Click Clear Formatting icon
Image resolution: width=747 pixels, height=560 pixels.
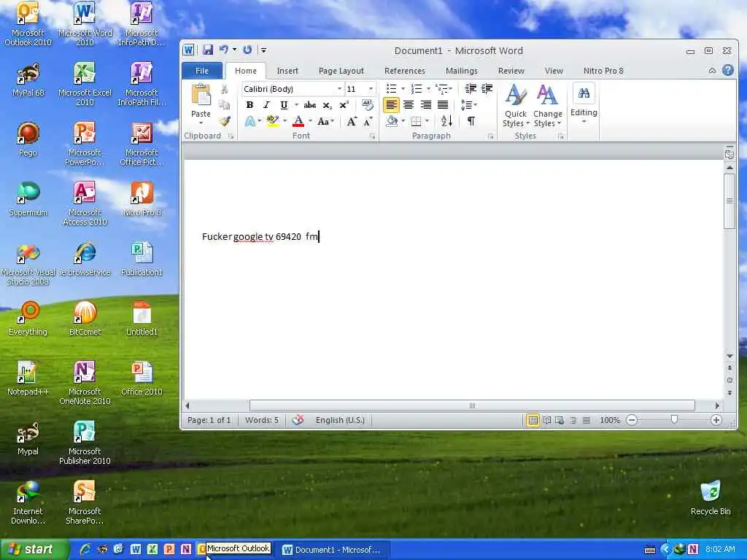pos(367,104)
